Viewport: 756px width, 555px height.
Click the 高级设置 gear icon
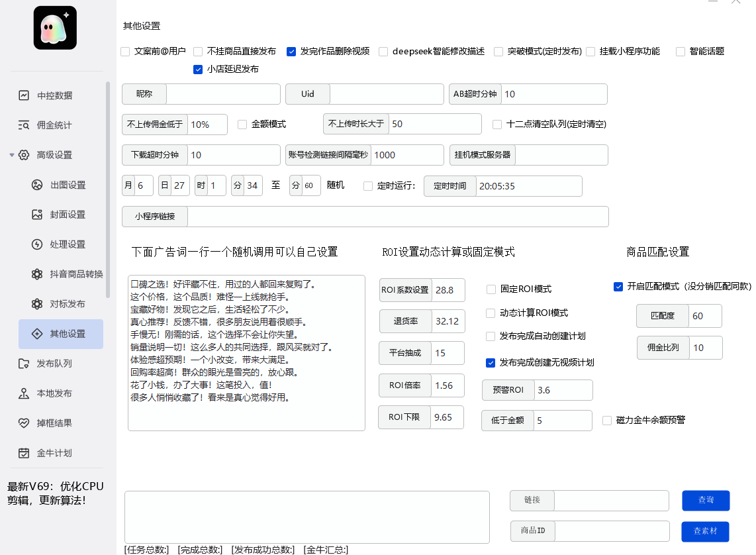pos(24,155)
